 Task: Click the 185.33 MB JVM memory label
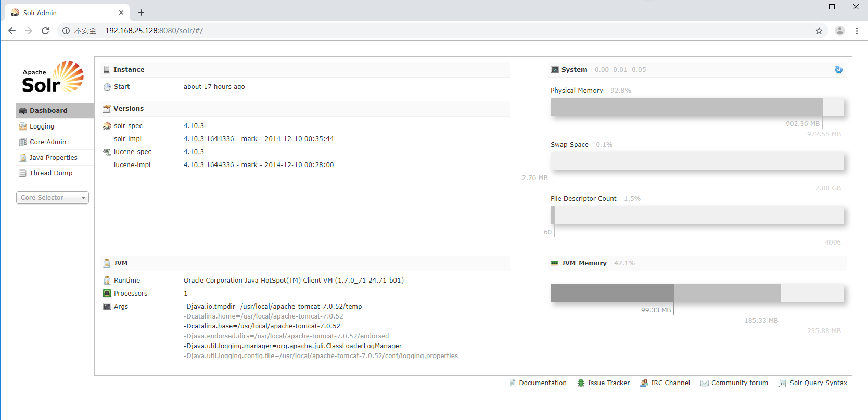pyautogui.click(x=761, y=321)
